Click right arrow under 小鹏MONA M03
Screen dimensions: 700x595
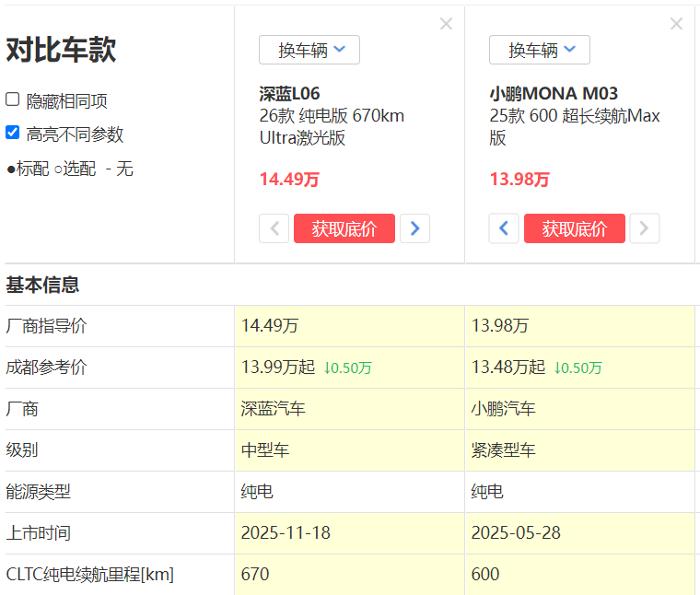645,228
